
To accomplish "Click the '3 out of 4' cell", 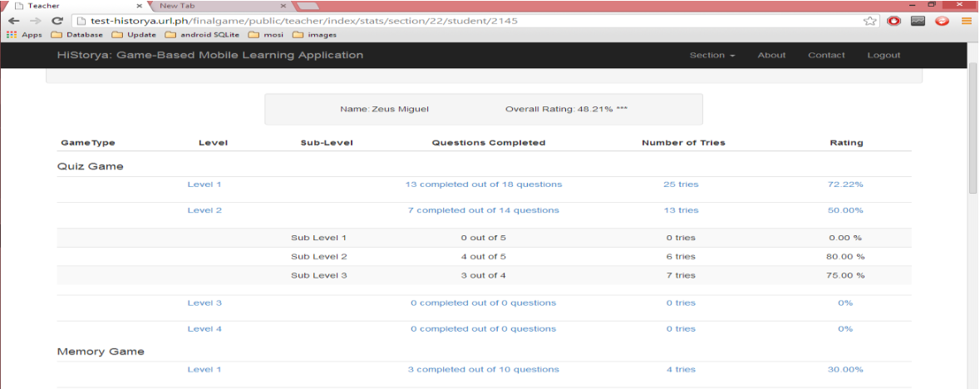I will (x=483, y=275).
